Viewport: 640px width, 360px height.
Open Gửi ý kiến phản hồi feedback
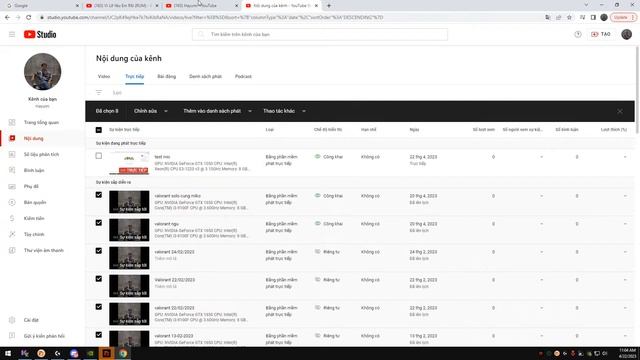44,336
